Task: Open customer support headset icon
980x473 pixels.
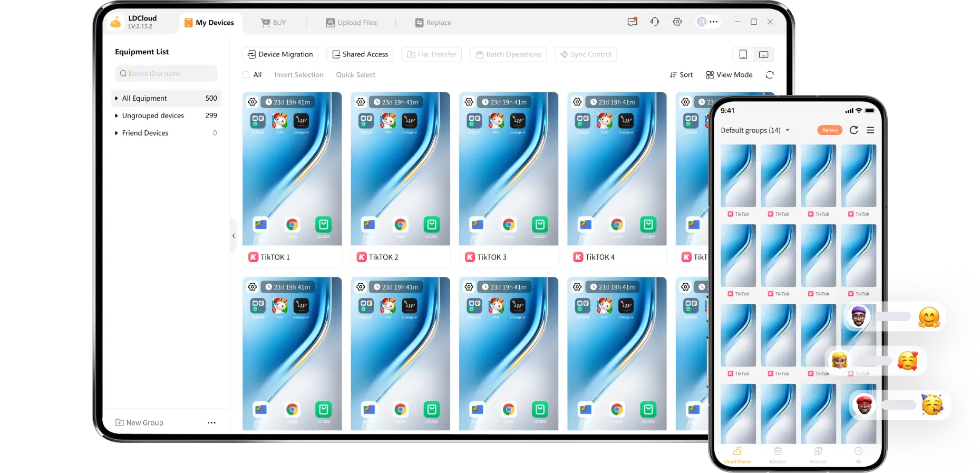Action: tap(655, 22)
